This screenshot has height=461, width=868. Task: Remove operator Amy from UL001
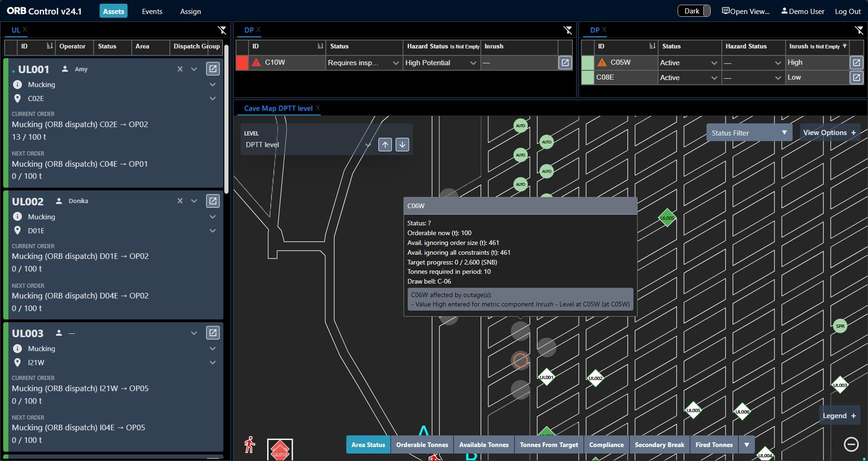(x=180, y=69)
